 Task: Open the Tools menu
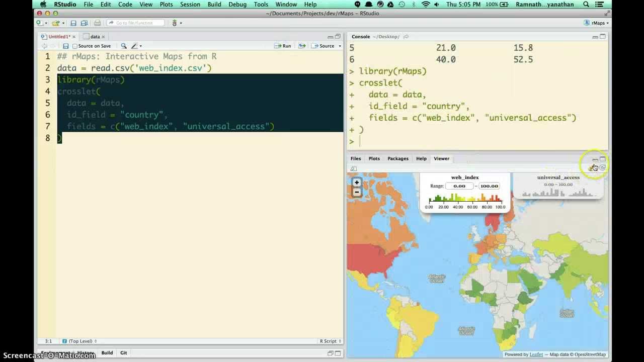[x=261, y=5]
